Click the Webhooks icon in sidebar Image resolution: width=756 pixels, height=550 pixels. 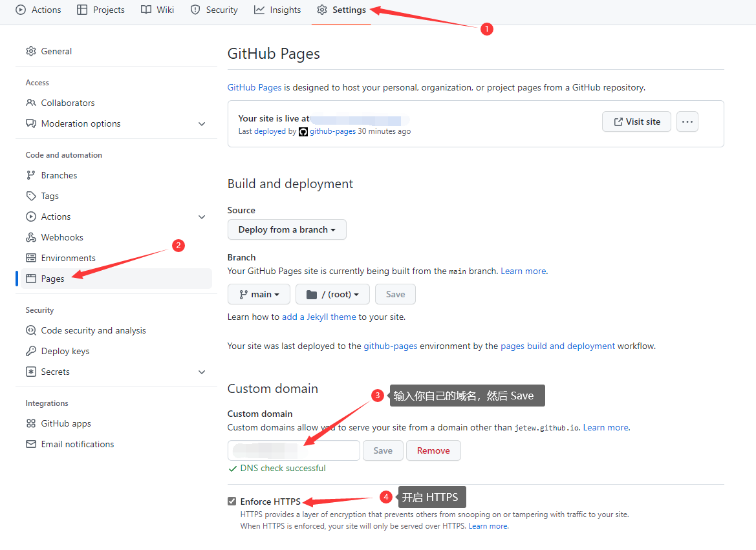[x=30, y=237]
